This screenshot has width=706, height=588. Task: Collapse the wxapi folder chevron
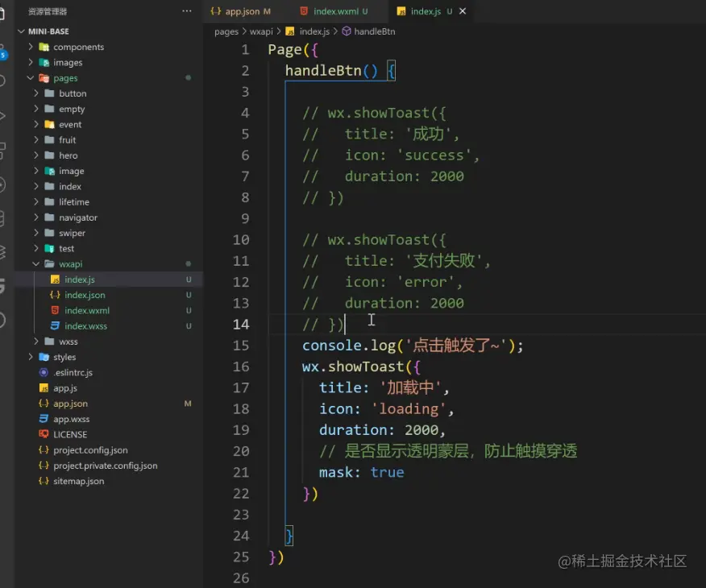pyautogui.click(x=36, y=263)
